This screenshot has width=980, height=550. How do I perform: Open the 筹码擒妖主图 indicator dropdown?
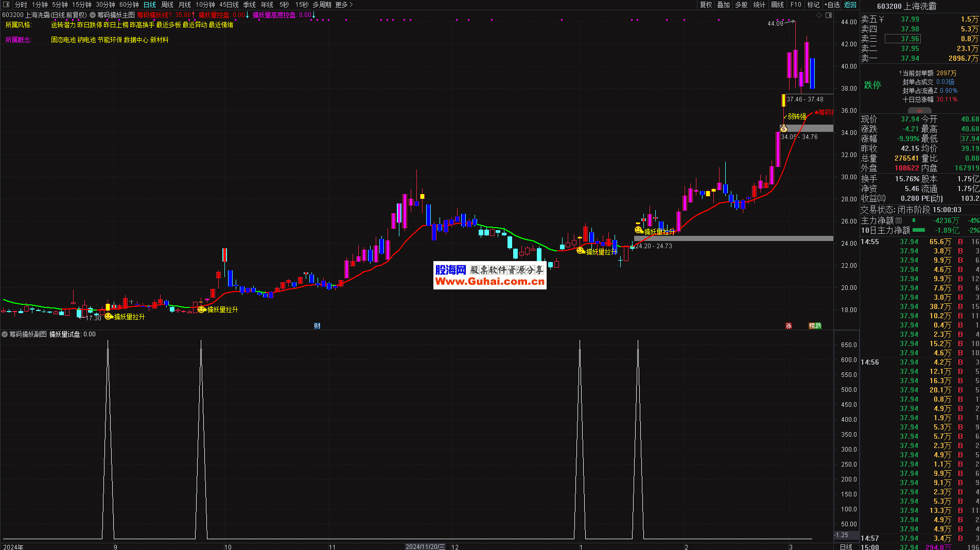point(93,15)
